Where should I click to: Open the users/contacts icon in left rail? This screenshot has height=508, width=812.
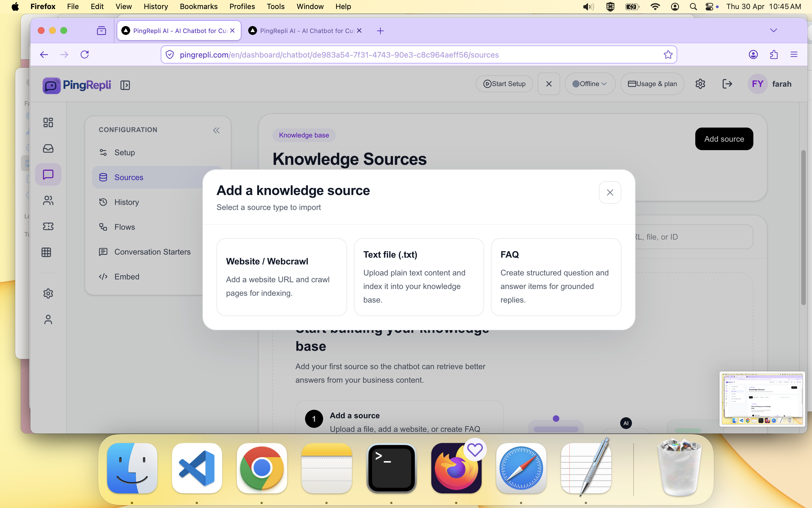[x=48, y=201]
